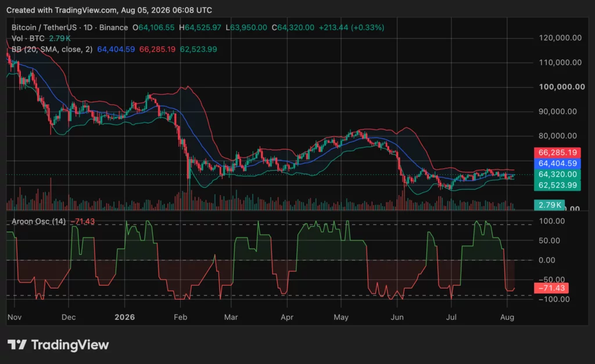Image resolution: width=595 pixels, height=364 pixels.
Task: Click the Jun time axis label
Action: click(397, 317)
